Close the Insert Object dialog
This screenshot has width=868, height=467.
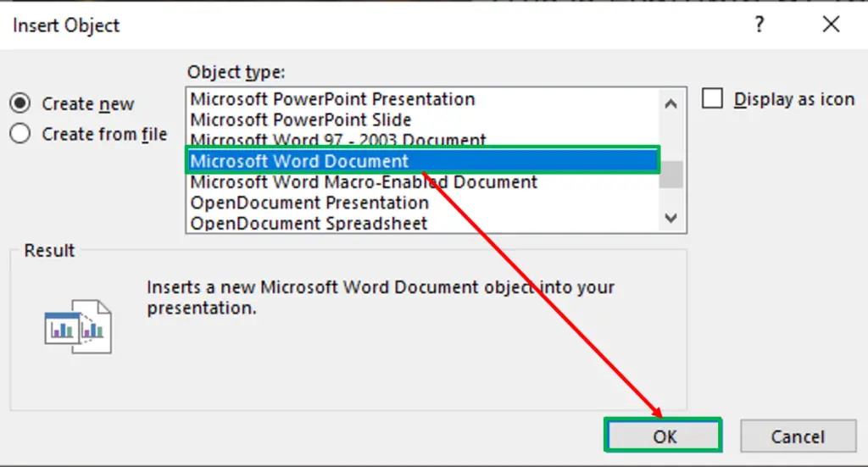[831, 25]
